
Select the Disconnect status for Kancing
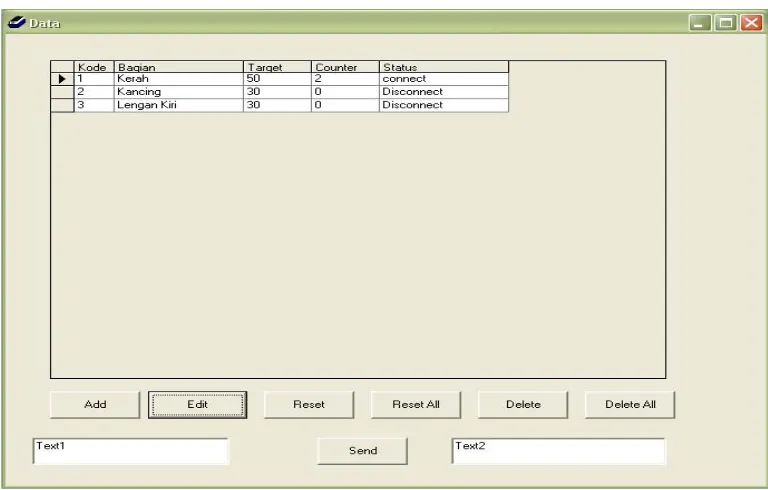pos(444,92)
